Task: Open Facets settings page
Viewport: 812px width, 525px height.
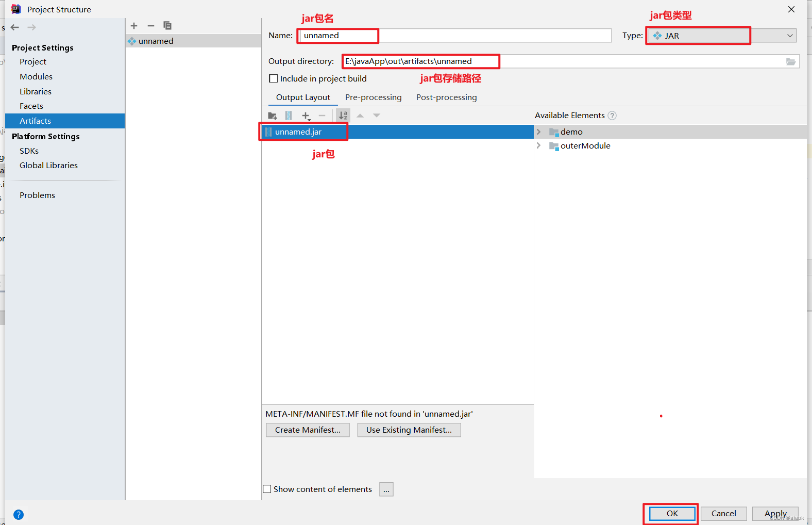Action: coord(31,106)
